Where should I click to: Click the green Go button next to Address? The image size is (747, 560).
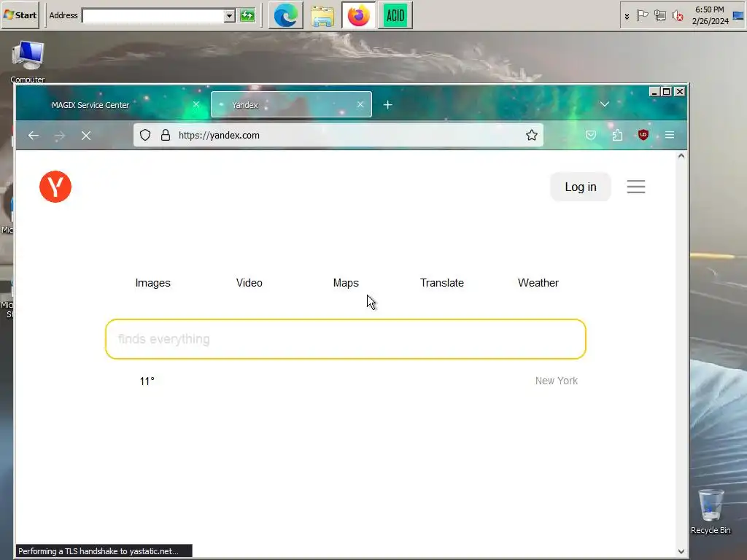[x=248, y=15]
